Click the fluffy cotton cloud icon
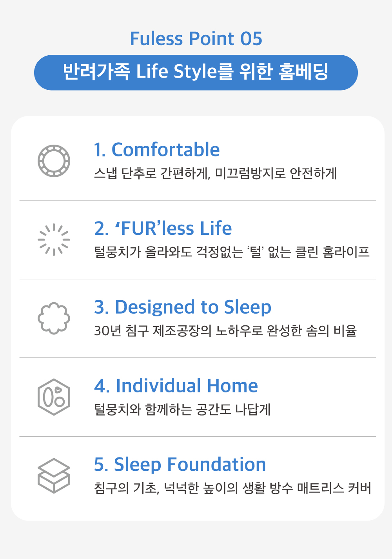This screenshot has height=559, width=392. 54,318
